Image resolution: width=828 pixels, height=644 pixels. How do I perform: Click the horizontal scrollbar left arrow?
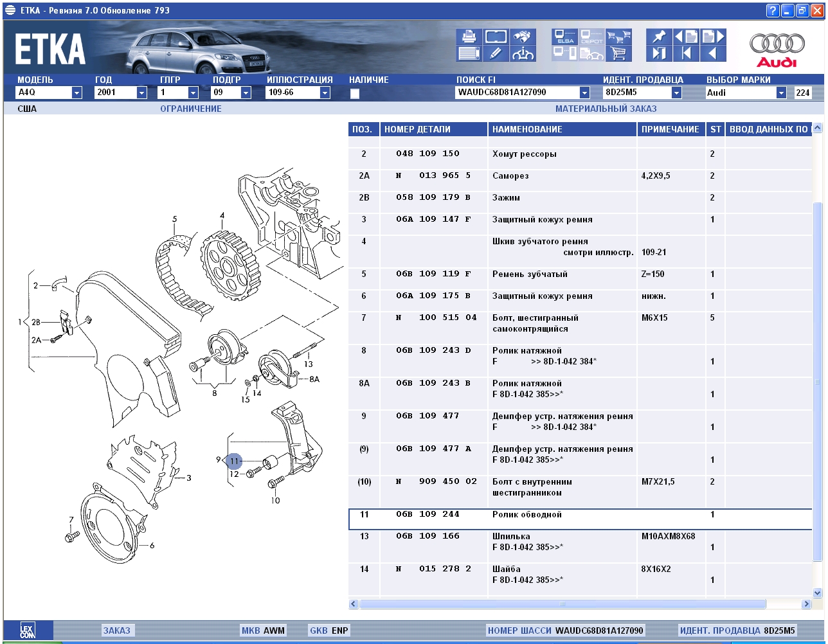tap(354, 604)
